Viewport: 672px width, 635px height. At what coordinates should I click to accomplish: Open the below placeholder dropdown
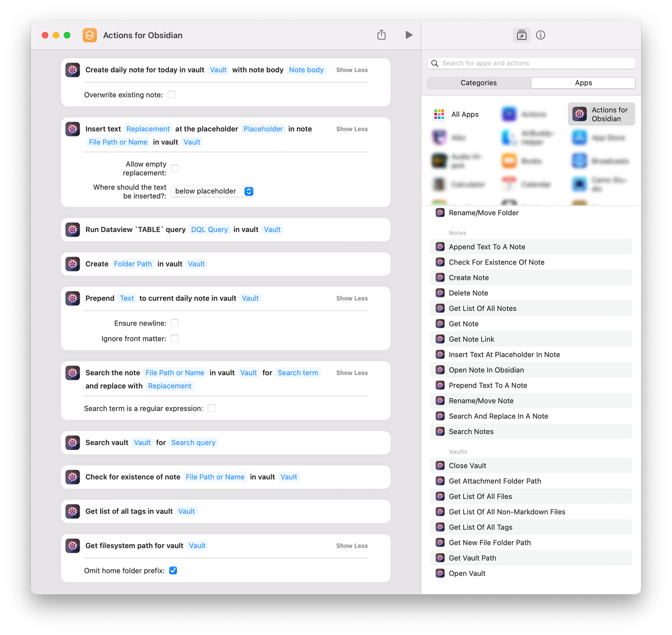212,191
